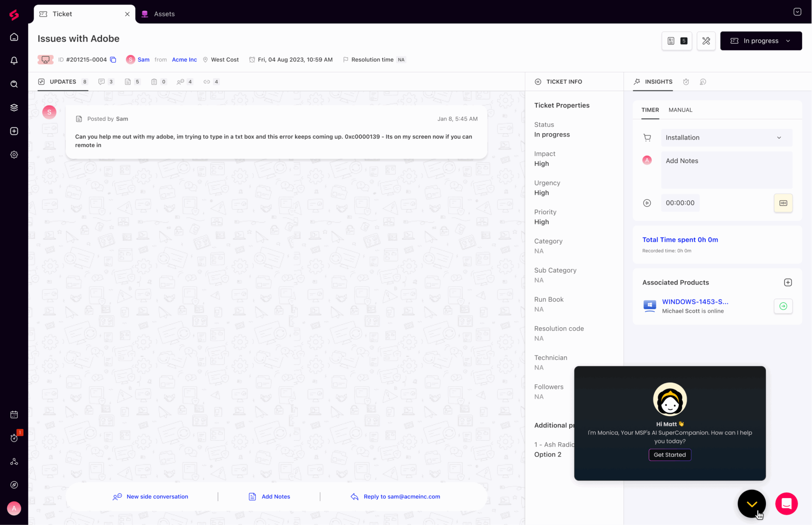
Task: Open the tasks tab with count 0
Action: click(159, 82)
